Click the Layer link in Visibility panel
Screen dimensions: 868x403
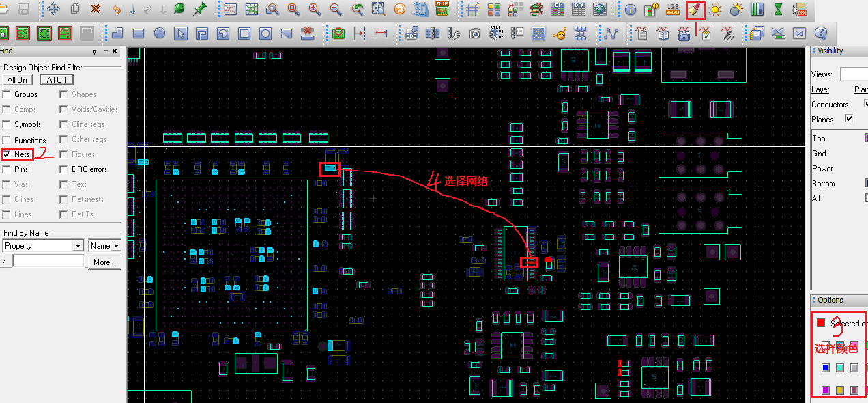pos(820,89)
